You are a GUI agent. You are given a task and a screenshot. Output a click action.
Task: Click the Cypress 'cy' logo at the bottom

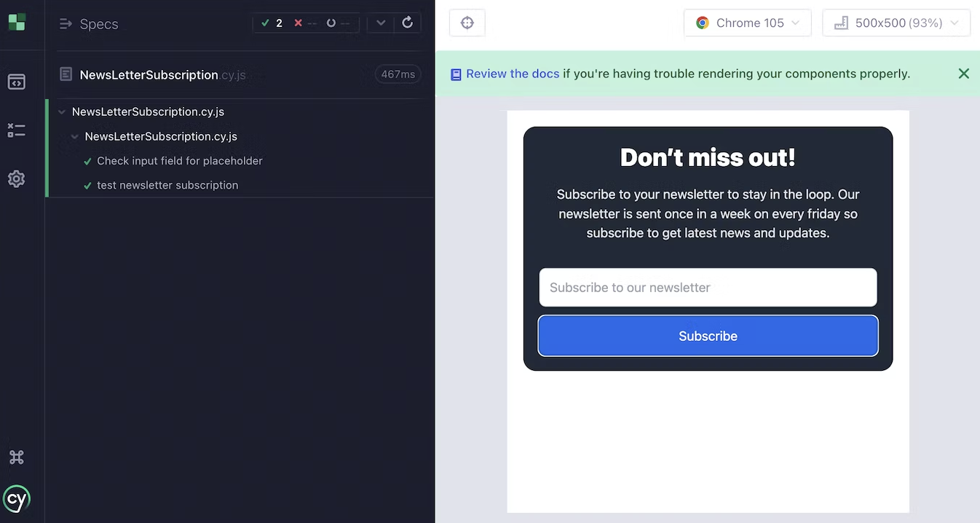tap(17, 499)
